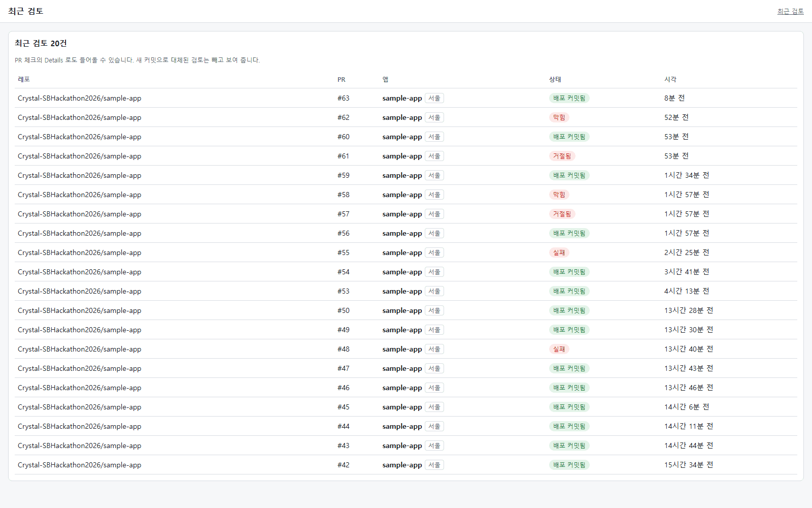Click PR number "#56"
Viewport: 812px width, 508px height.
[344, 233]
